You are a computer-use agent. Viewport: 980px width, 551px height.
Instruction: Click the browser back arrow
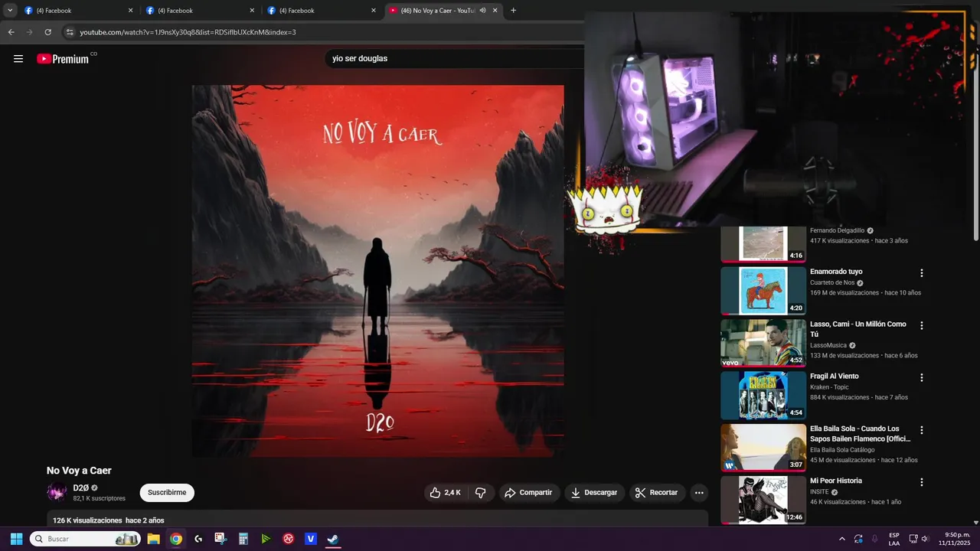11,32
